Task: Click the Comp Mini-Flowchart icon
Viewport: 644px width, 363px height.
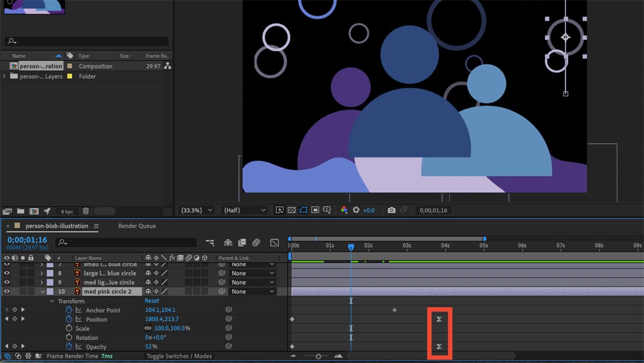Action: (x=210, y=242)
